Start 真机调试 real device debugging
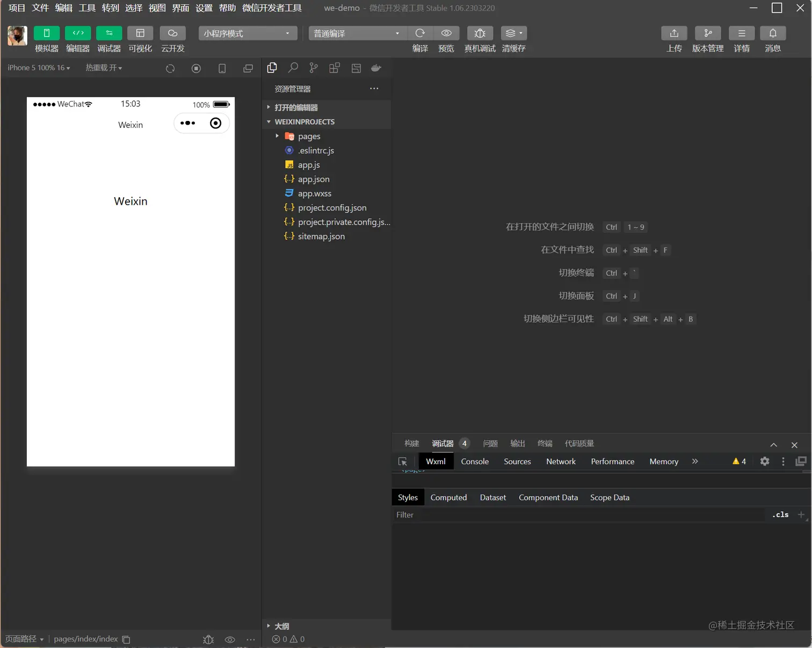 pyautogui.click(x=480, y=33)
